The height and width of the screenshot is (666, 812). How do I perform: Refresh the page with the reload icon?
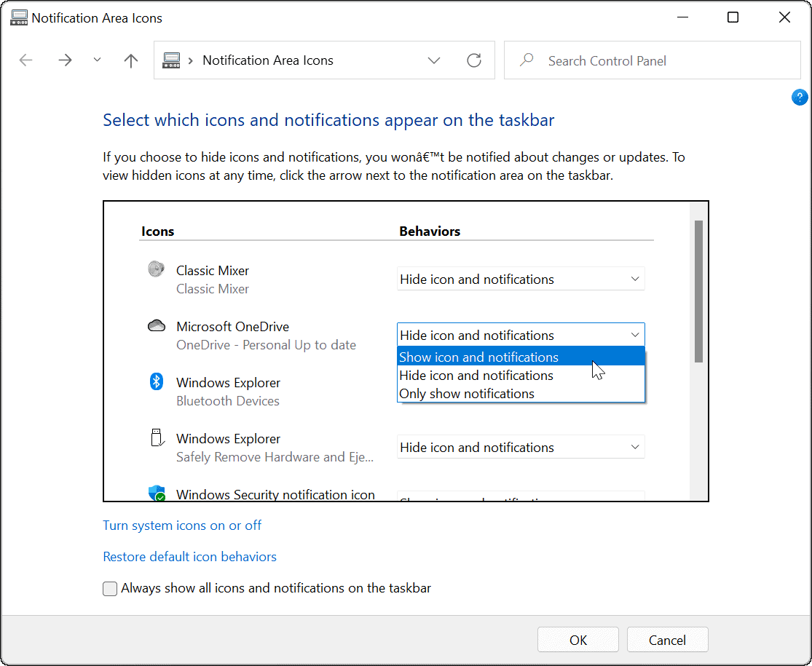coord(474,60)
